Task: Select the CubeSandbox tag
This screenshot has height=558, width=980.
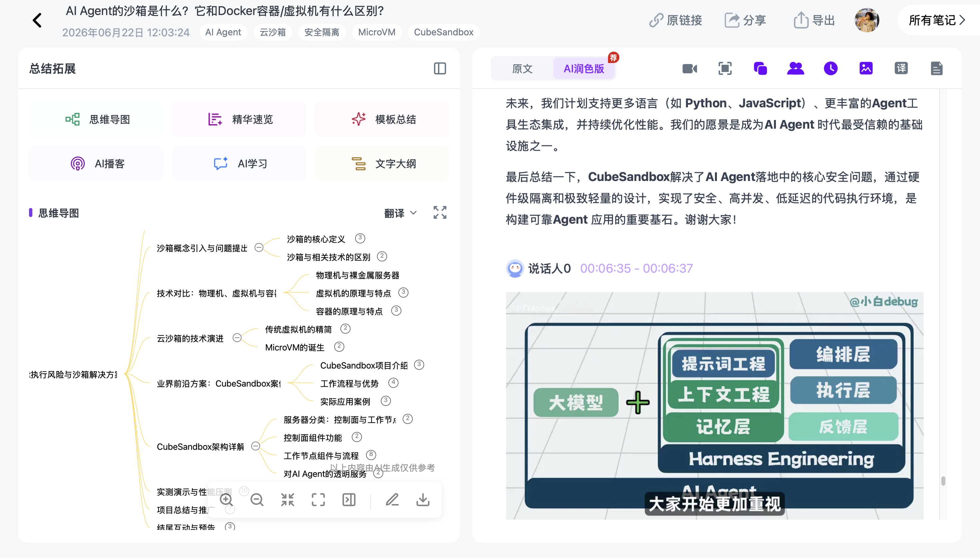Action: [443, 32]
